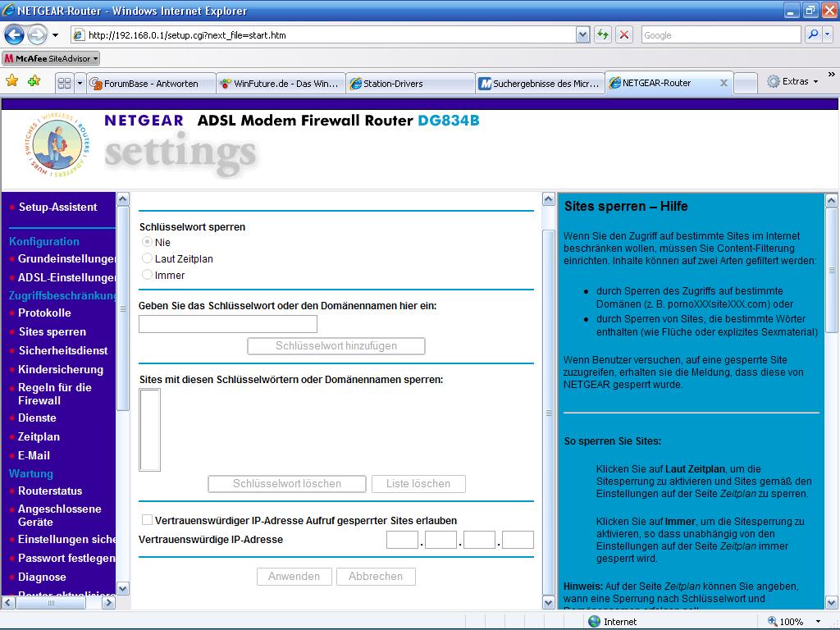Viewport: 840px width, 630px height.
Task: Click the Favorites Center star icon
Action: (x=11, y=81)
